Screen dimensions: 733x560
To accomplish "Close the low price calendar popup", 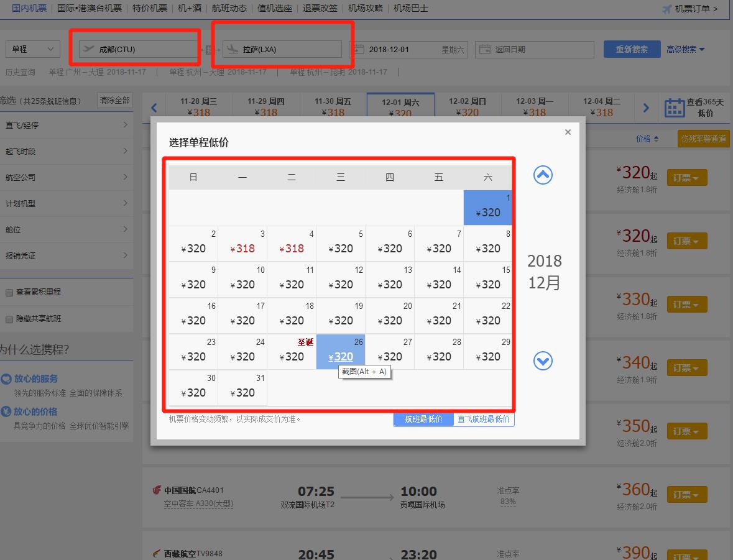I will pos(567,132).
